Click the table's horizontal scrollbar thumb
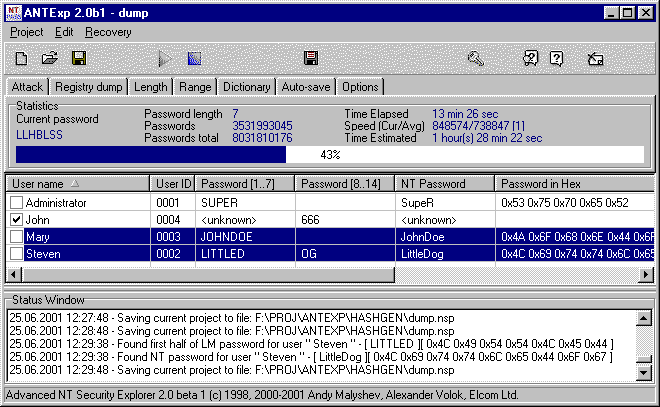This screenshot has height=407, width=660. 208,275
